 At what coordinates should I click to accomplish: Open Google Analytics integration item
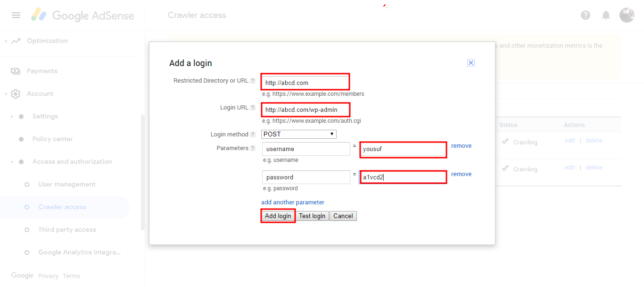79,253
